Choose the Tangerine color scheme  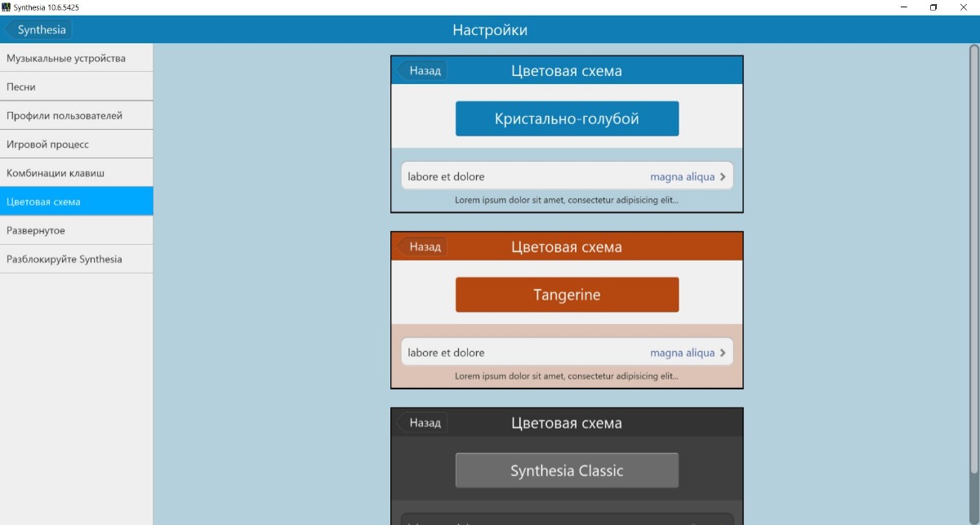pyautogui.click(x=567, y=295)
